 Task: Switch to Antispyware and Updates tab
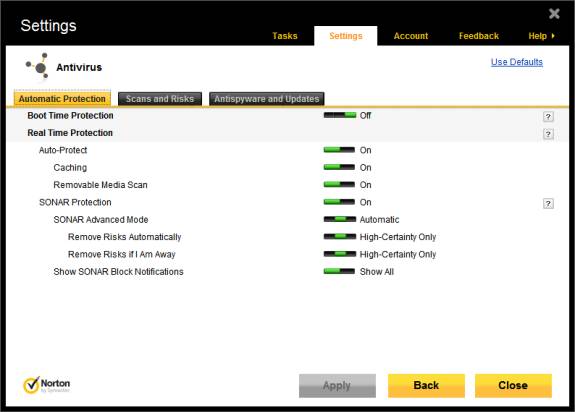pos(267,99)
